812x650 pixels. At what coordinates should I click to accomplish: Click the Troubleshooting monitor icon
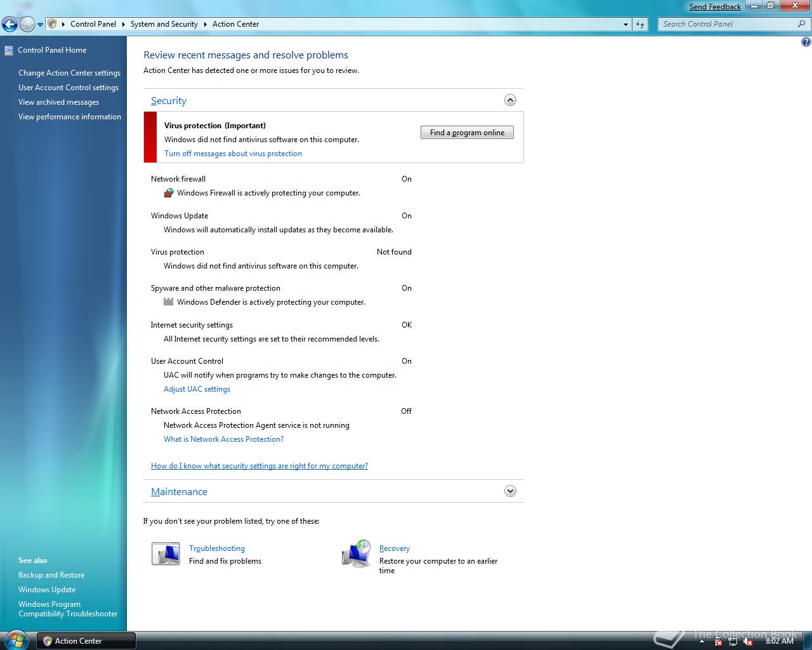coord(166,554)
